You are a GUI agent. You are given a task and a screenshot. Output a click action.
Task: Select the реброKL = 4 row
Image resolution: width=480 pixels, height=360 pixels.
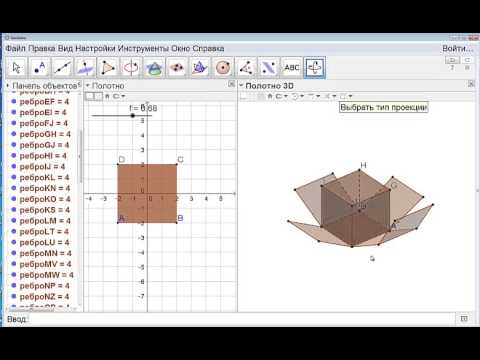click(x=44, y=177)
